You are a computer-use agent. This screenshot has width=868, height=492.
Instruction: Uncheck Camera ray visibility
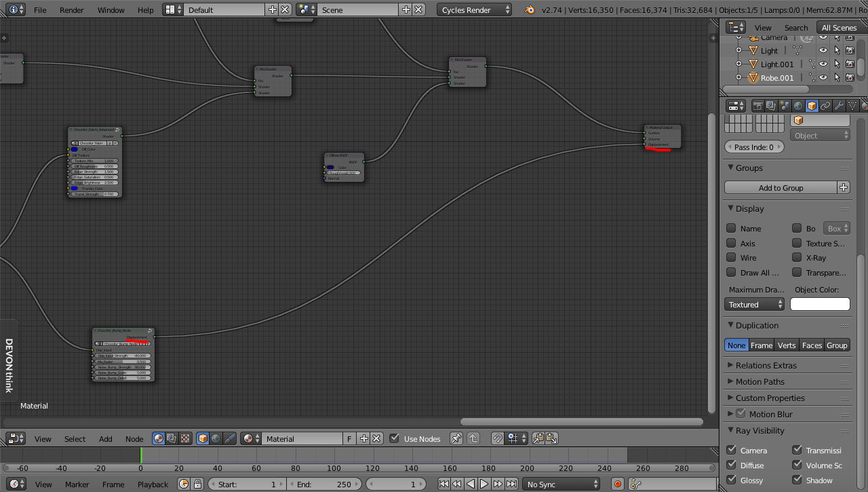click(x=731, y=450)
